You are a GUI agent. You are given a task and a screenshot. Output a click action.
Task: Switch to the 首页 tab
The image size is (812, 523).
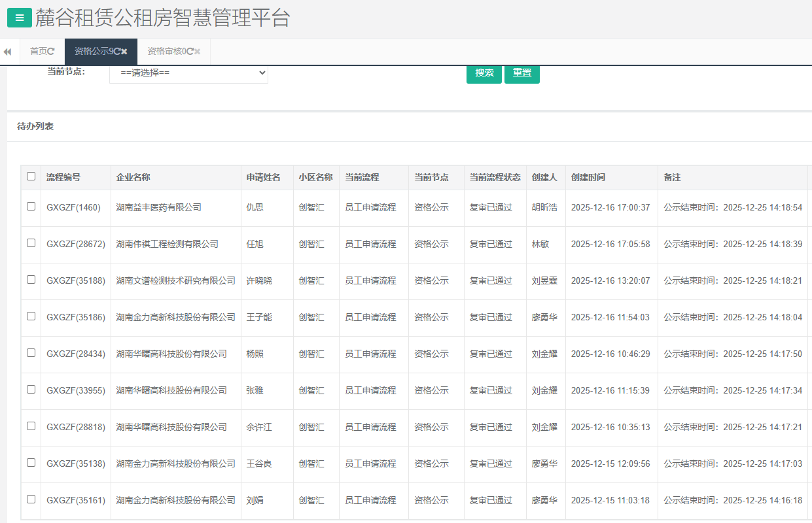click(x=38, y=52)
